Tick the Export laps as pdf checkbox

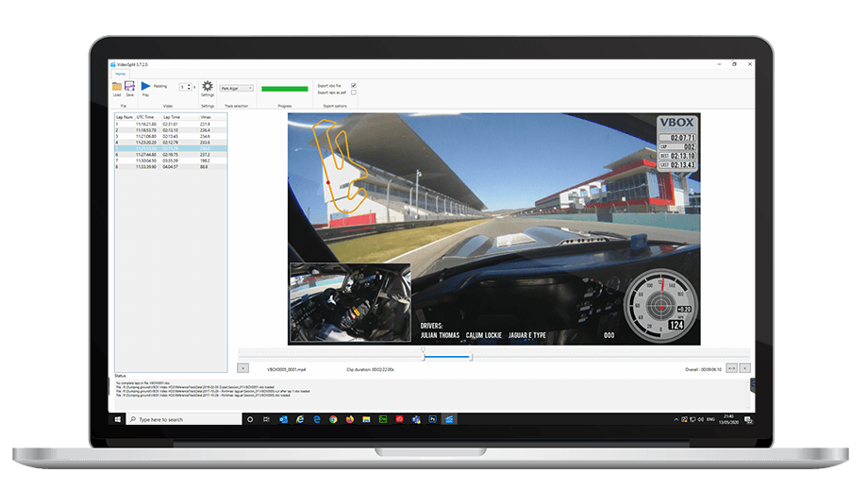[x=354, y=93]
